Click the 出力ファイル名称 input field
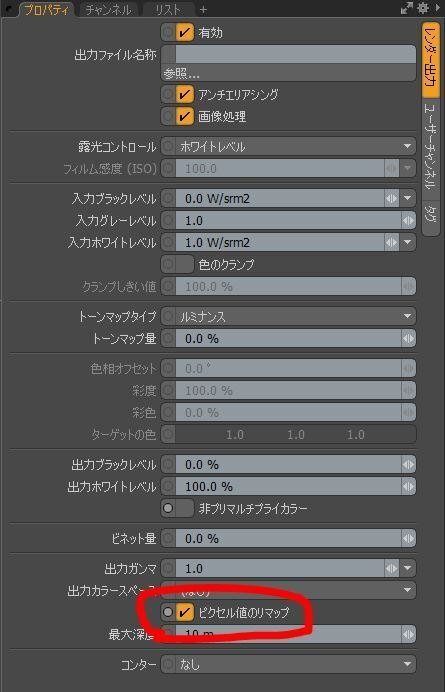 tap(295, 55)
